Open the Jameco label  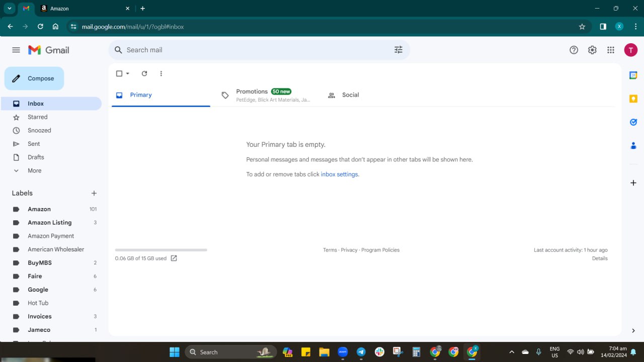(x=51, y=330)
